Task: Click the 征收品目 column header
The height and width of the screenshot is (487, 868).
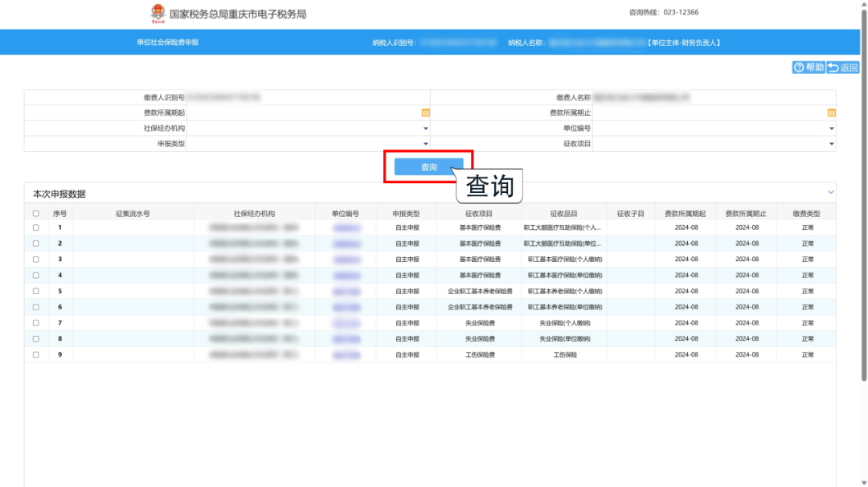Action: tap(563, 214)
